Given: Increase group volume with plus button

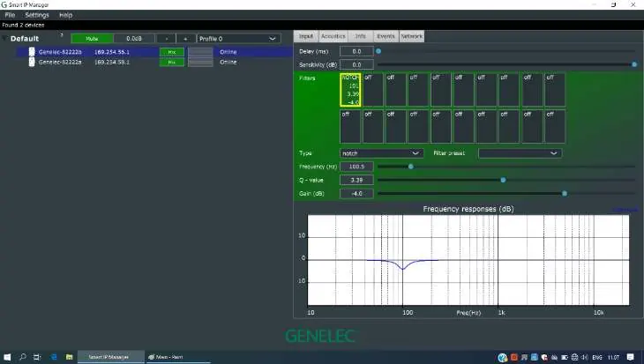Looking at the screenshot, I should coord(185,39).
